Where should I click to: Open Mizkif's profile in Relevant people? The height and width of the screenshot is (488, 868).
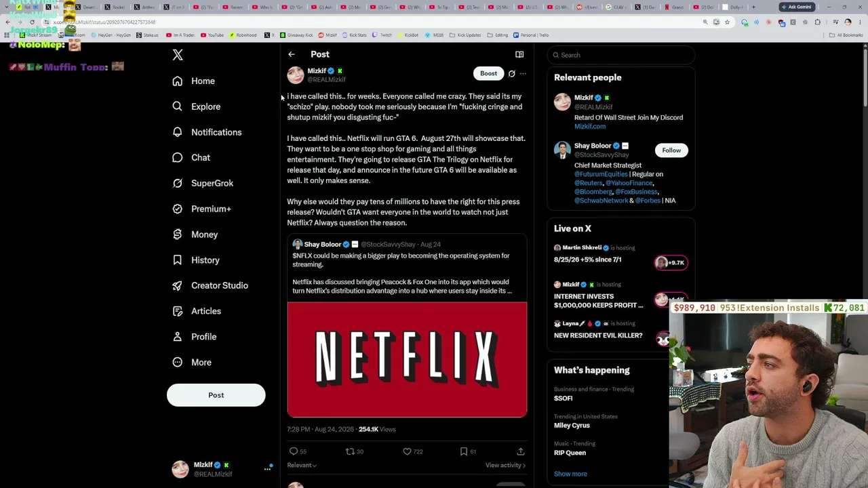[584, 98]
